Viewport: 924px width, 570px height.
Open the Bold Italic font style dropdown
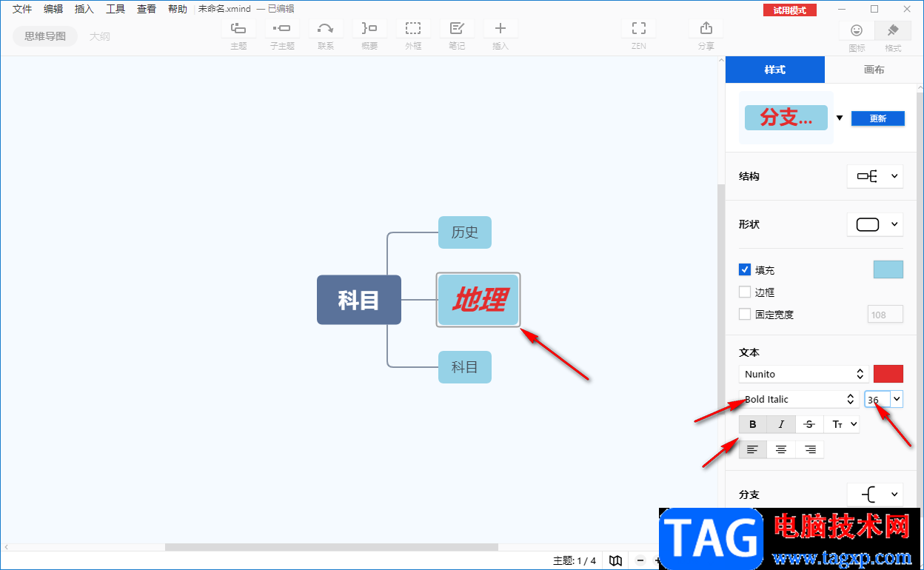pyautogui.click(x=799, y=399)
